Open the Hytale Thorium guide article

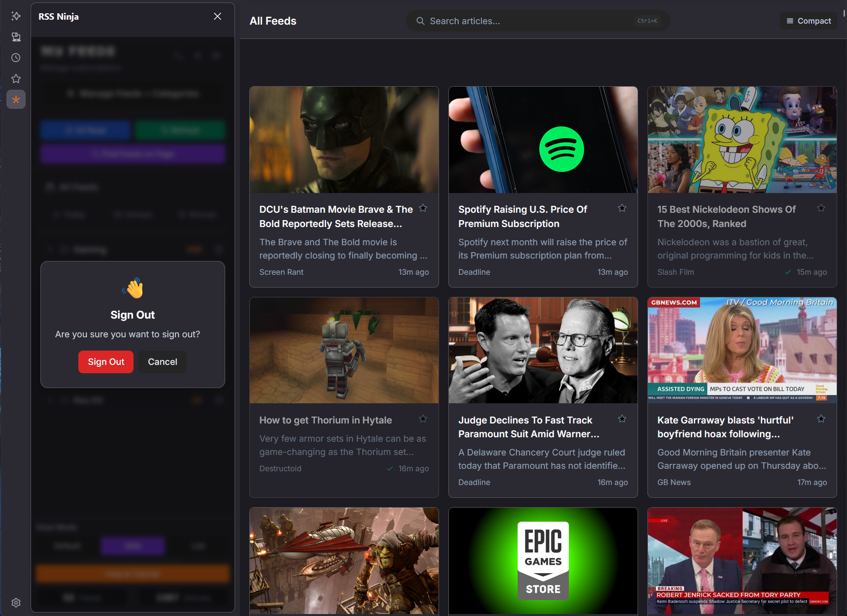pos(325,420)
